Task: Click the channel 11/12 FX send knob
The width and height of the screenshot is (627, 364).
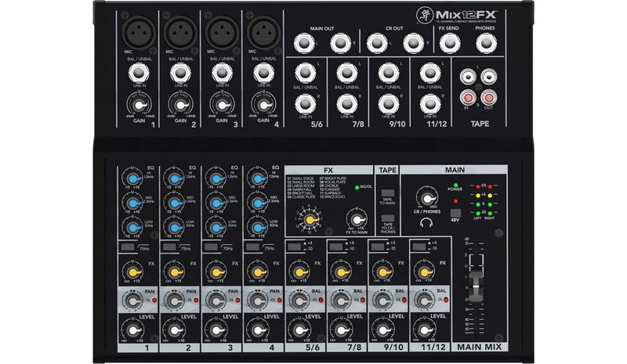Action: coord(424,272)
